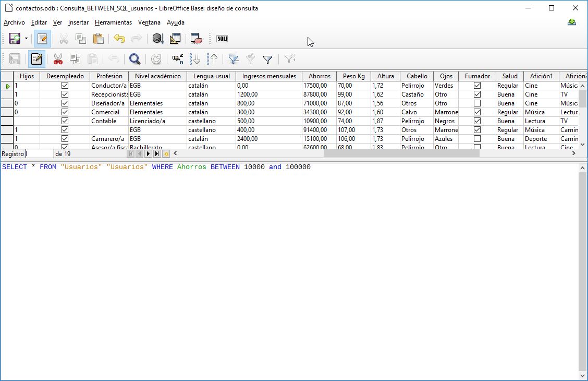This screenshot has height=381, width=588.
Task: Jump to the last record navigation arrow
Action: (155, 153)
